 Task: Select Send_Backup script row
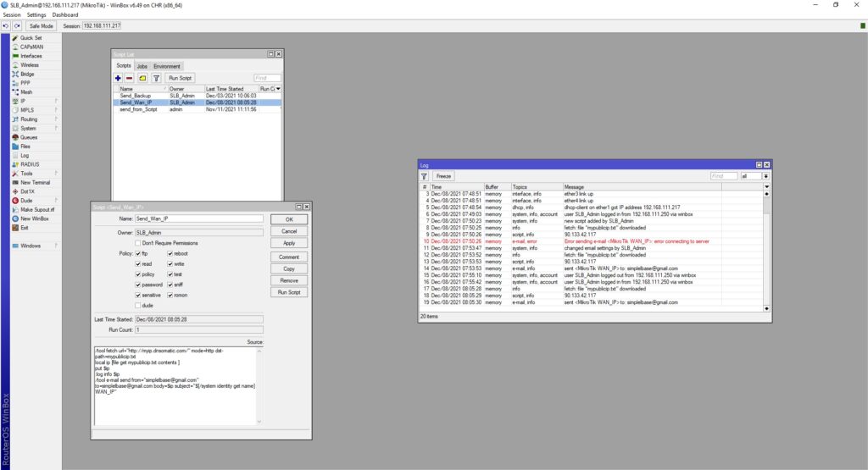197,96
